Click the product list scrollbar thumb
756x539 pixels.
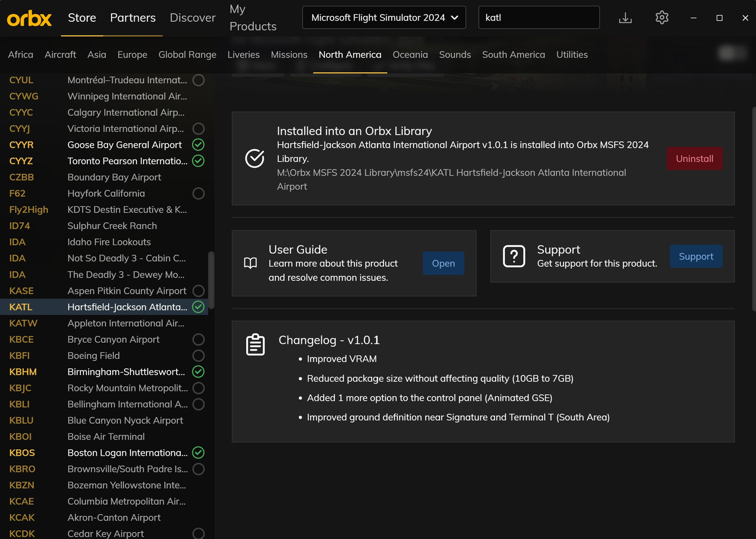click(211, 280)
